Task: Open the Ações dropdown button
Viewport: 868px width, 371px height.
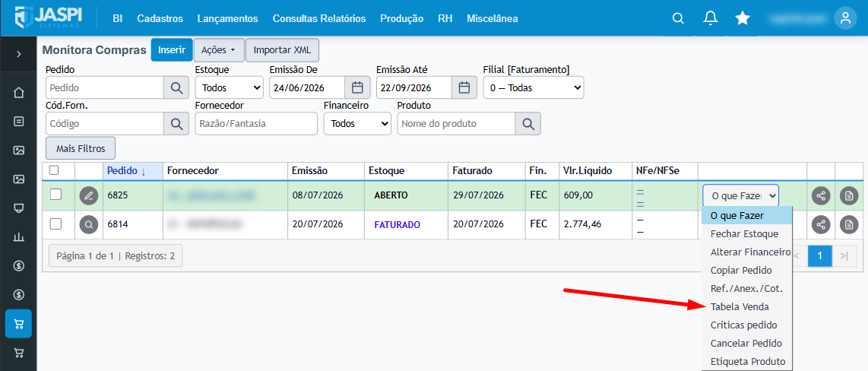Action: pyautogui.click(x=219, y=50)
